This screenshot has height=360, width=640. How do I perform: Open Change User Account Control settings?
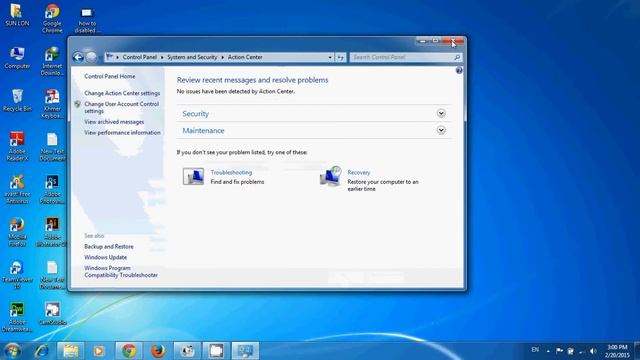click(x=121, y=107)
